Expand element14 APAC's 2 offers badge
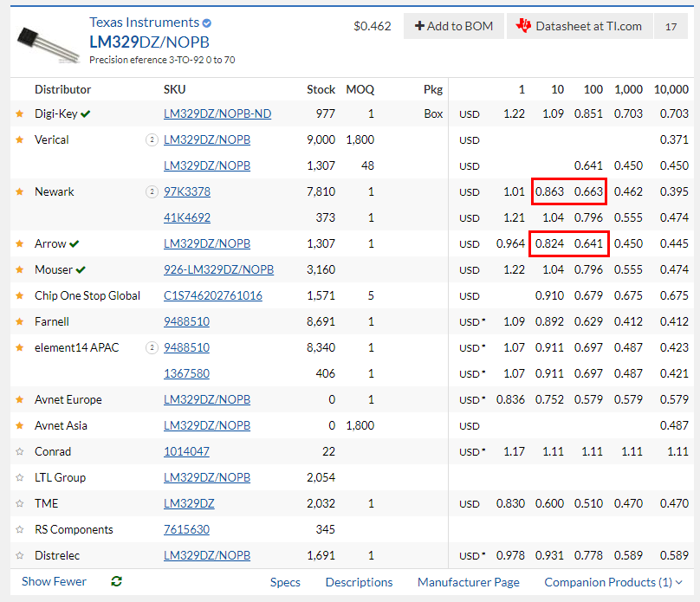The image size is (700, 602). (152, 347)
